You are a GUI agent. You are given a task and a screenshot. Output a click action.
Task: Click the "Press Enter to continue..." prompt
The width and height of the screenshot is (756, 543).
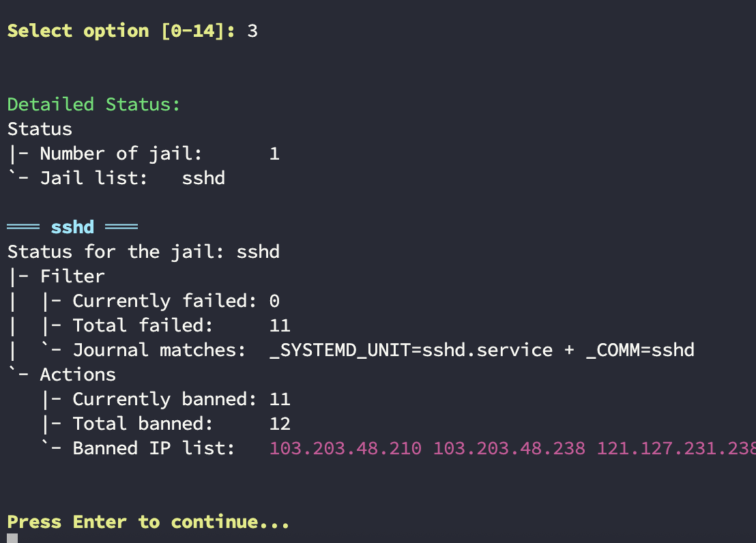[x=148, y=522]
